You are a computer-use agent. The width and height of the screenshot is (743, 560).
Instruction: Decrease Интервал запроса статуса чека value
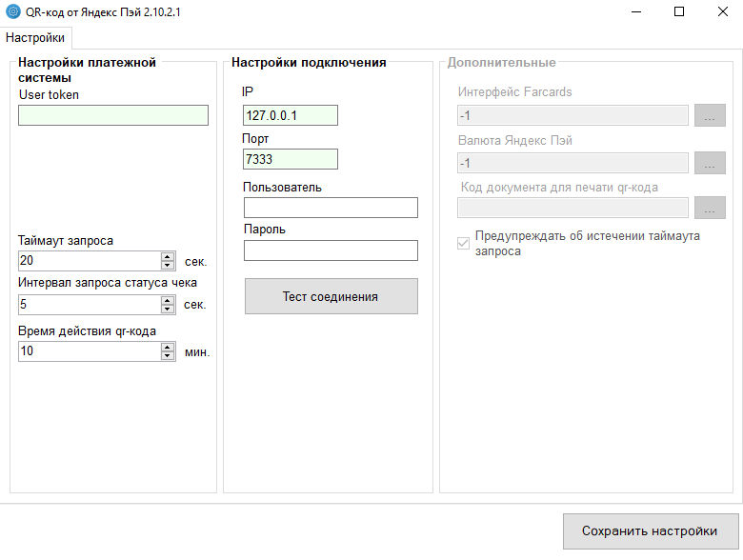coord(169,310)
